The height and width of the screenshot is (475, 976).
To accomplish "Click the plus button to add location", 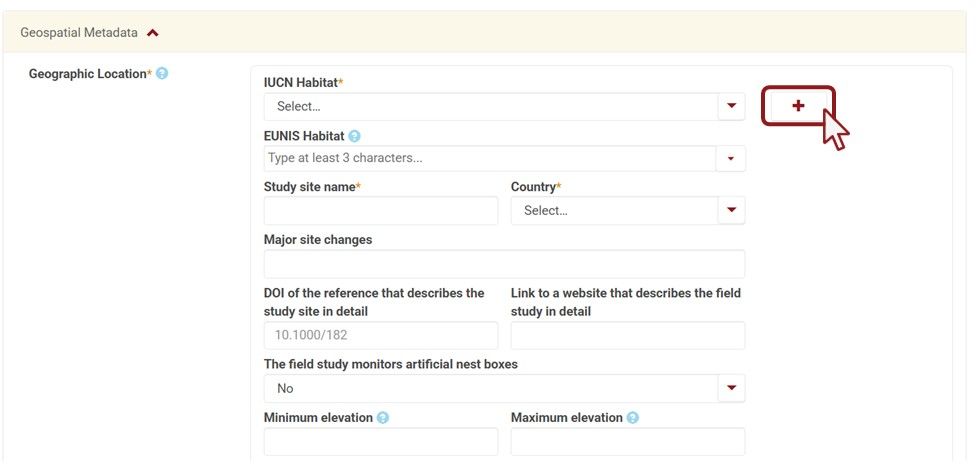I will pyautogui.click(x=798, y=106).
